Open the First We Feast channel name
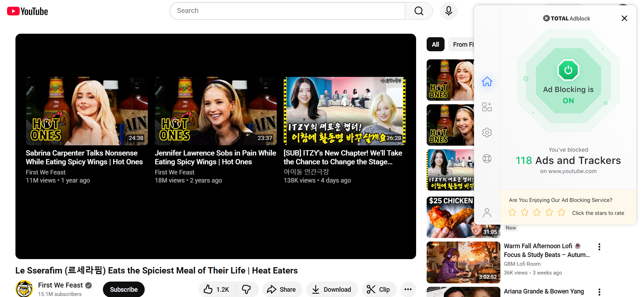This screenshot has width=644, height=297. 60,285
